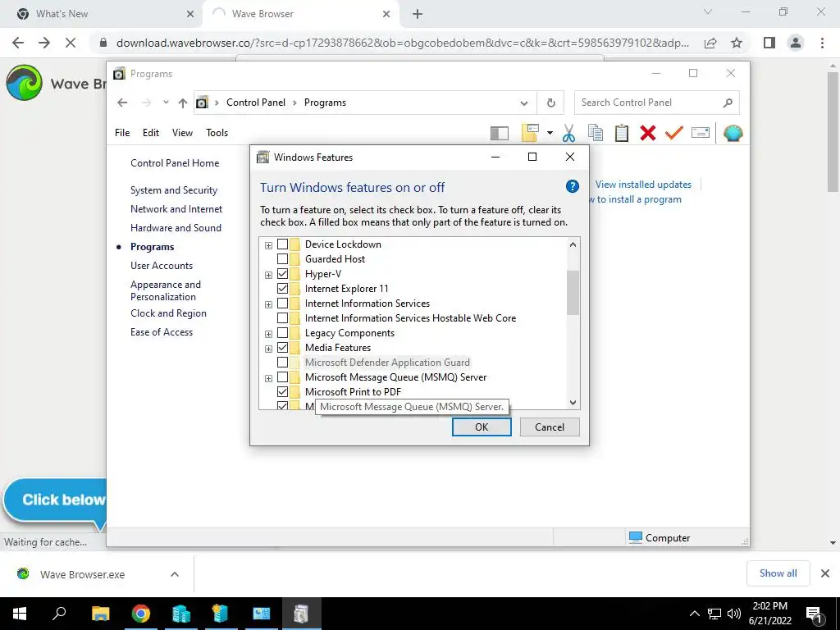Check IIS Hostable Web Core checkbox
This screenshot has height=630, width=840.
tap(282, 318)
